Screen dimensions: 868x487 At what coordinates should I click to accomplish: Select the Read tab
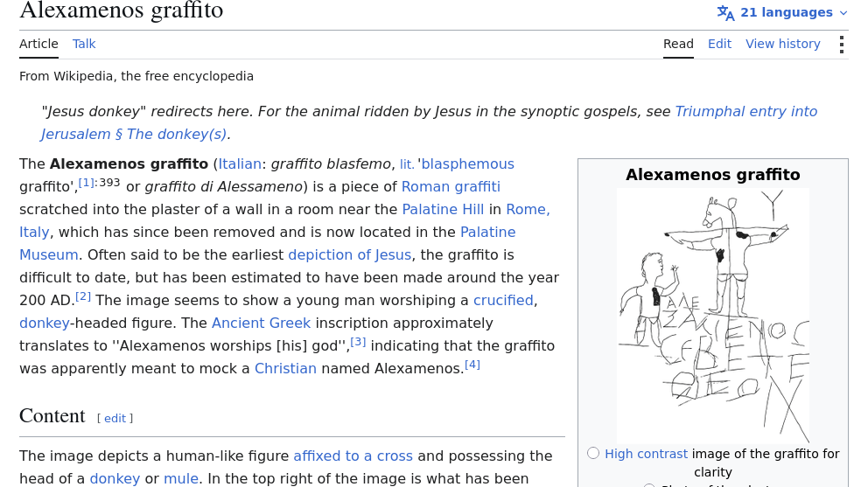[678, 44]
